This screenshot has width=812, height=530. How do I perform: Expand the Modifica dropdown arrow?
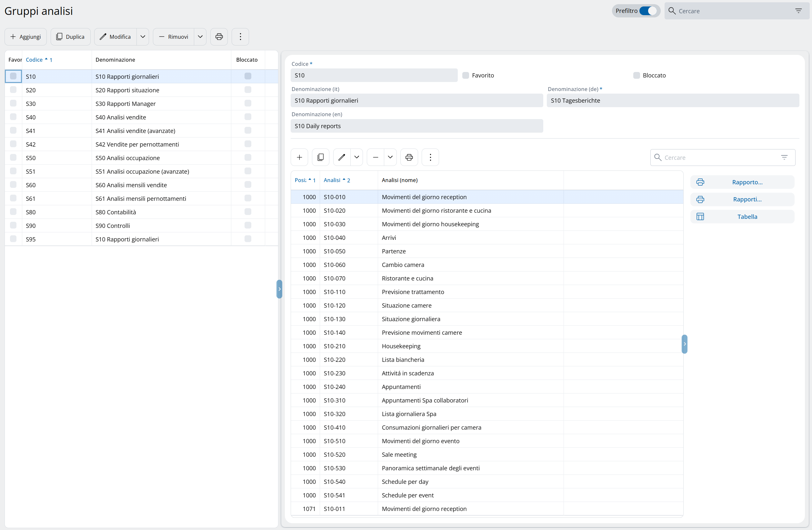pyautogui.click(x=143, y=36)
